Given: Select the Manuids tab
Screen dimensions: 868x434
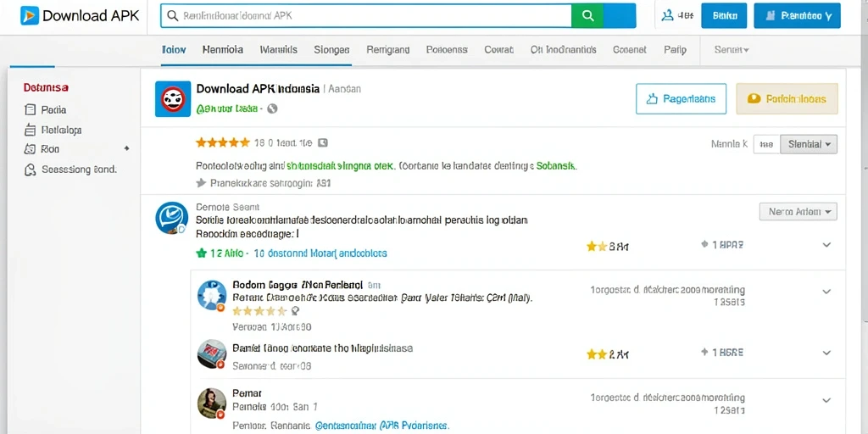Looking at the screenshot, I should point(278,50).
